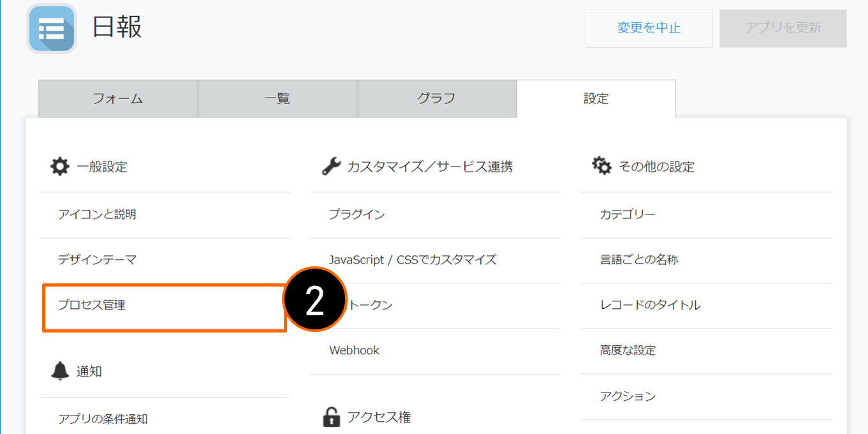Viewport: 868px width, 434px height.
Task: Go to レコードのタイトル settings
Action: click(x=650, y=305)
